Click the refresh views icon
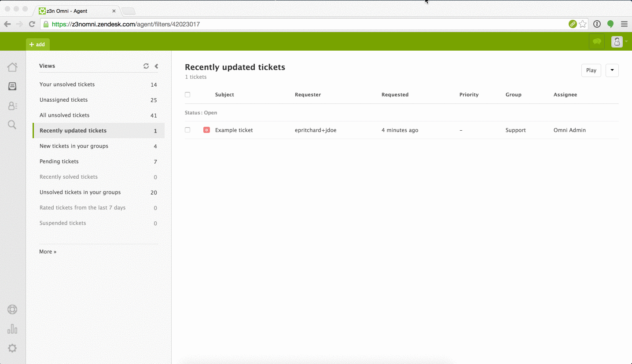The height and width of the screenshot is (364, 632). (x=146, y=66)
